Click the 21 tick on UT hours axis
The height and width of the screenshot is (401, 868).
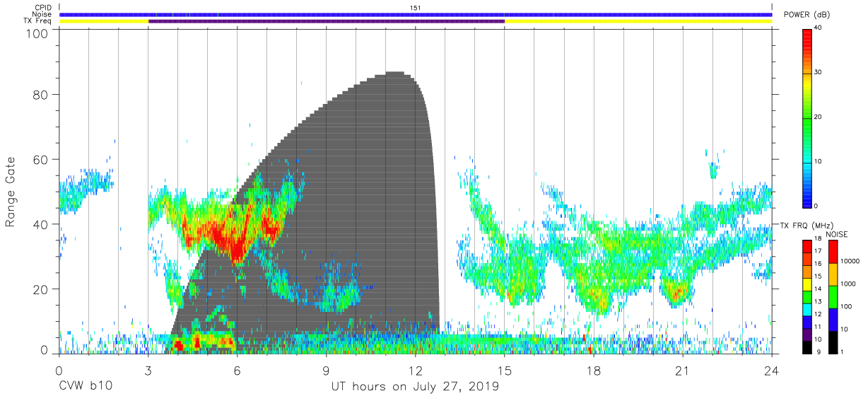(x=682, y=371)
